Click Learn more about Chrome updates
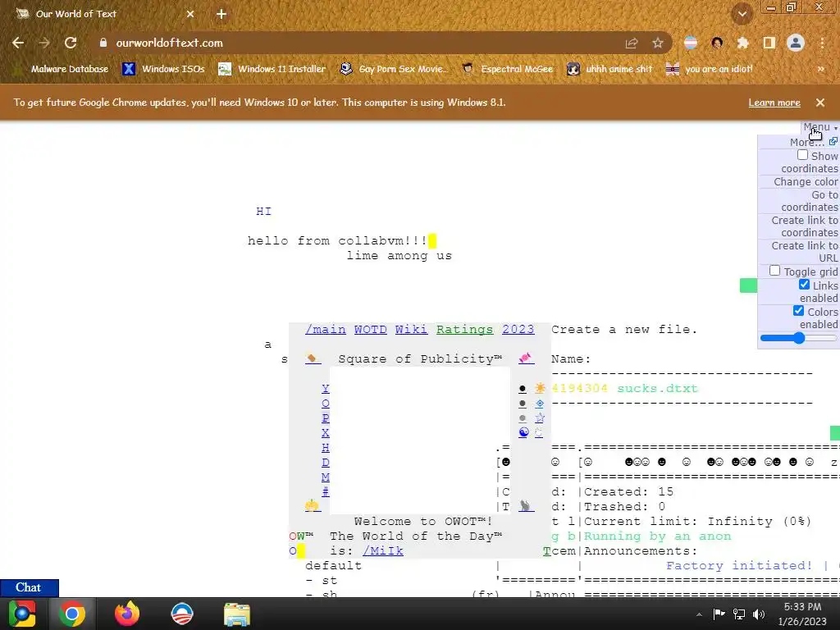 [x=774, y=103]
